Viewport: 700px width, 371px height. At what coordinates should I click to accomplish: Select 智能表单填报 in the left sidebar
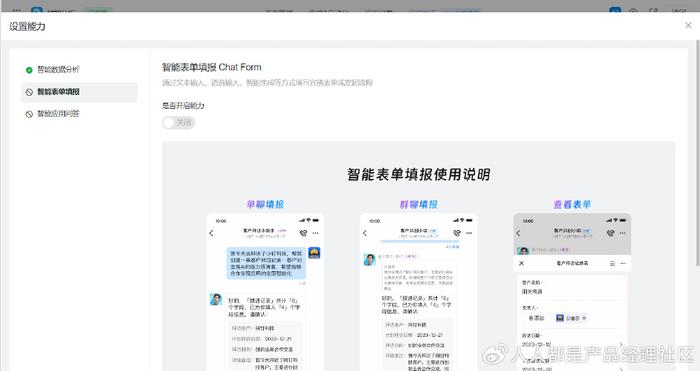point(79,92)
